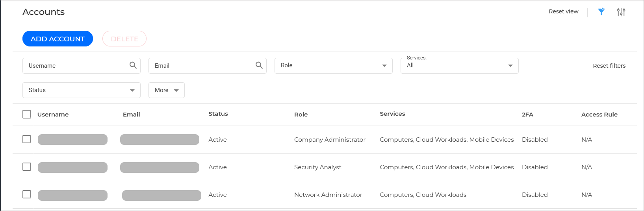
Task: Select the Company Administrator row checkbox
Action: [27, 139]
